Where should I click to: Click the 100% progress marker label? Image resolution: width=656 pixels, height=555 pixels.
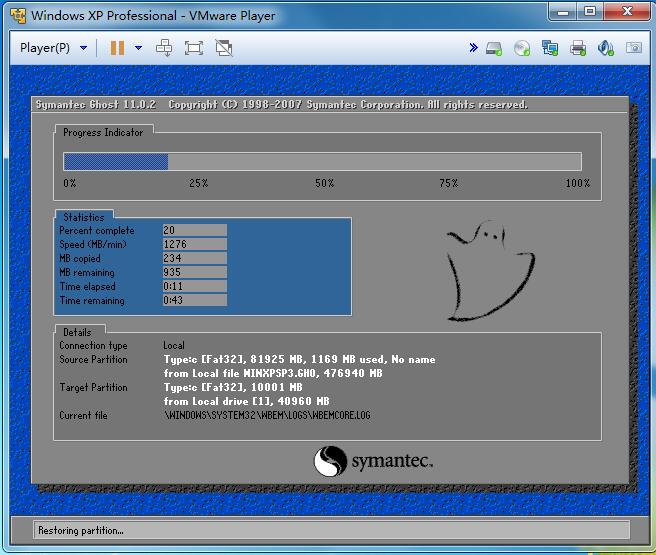pos(578,183)
